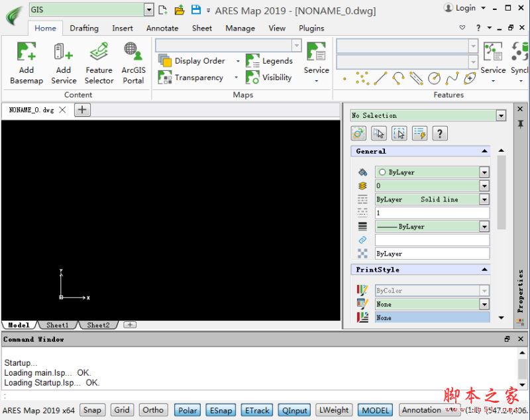530x420 pixels.
Task: Click the linetype scale field showing 1
Action: coord(433,213)
